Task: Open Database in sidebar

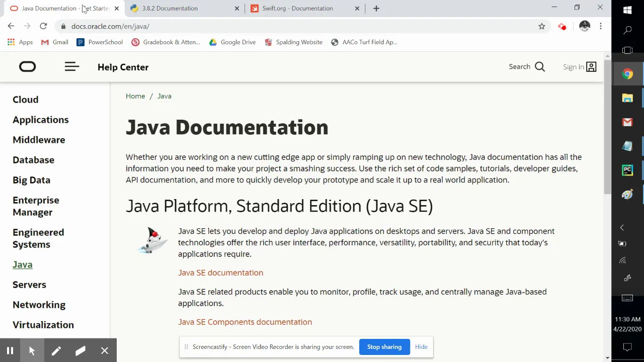Action: 33,160
